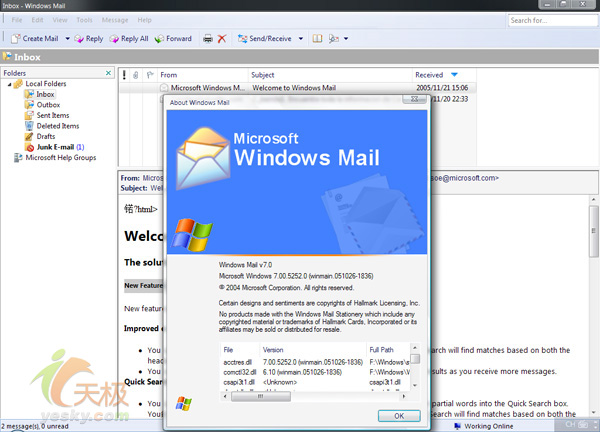Select the acctres.dll row
600x432 pixels.
pyautogui.click(x=316, y=362)
